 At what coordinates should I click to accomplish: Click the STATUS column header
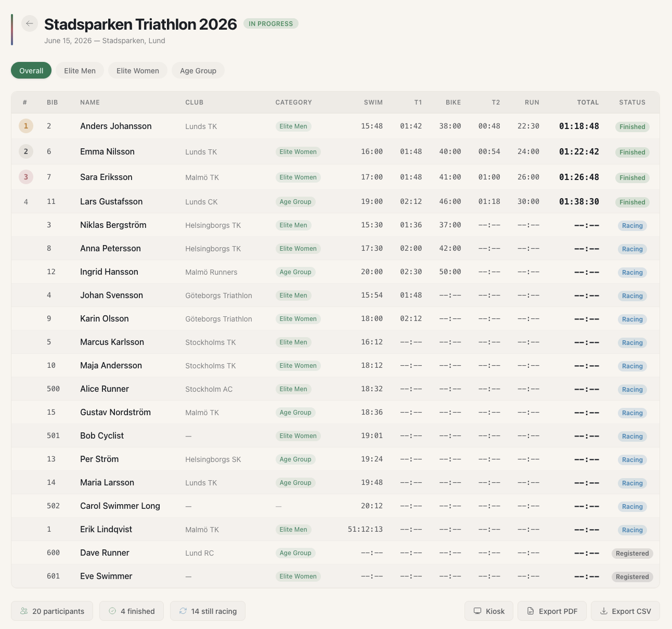coord(632,102)
